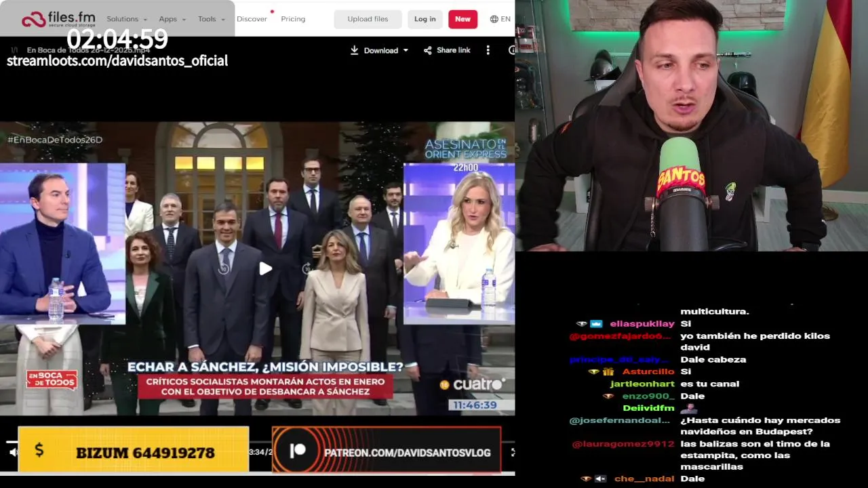Play the video with the center play button
868x488 pixels.
pos(265,269)
